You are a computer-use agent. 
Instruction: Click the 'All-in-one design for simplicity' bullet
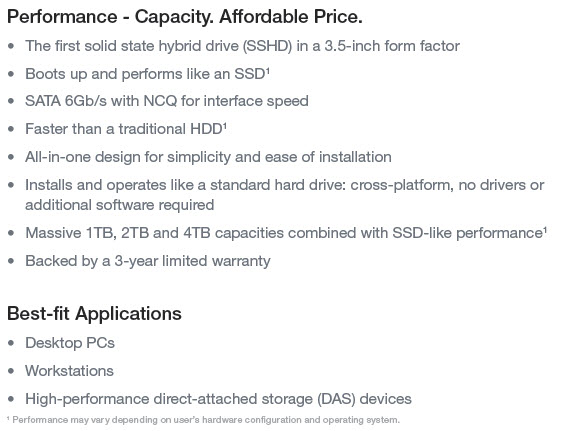click(x=208, y=157)
